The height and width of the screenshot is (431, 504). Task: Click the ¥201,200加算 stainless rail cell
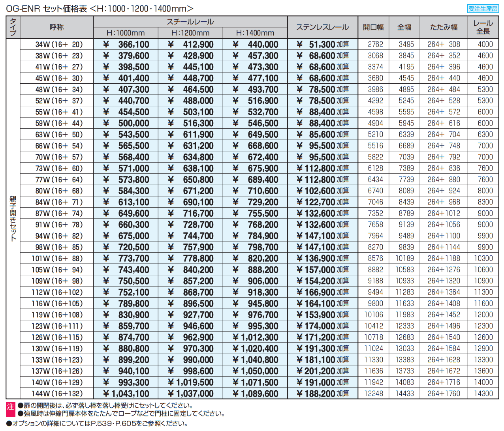pos(323,371)
